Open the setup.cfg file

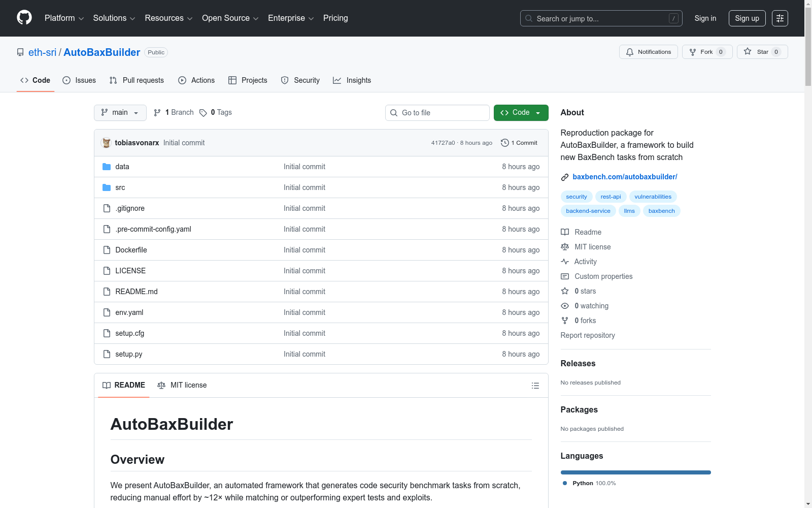coord(130,333)
